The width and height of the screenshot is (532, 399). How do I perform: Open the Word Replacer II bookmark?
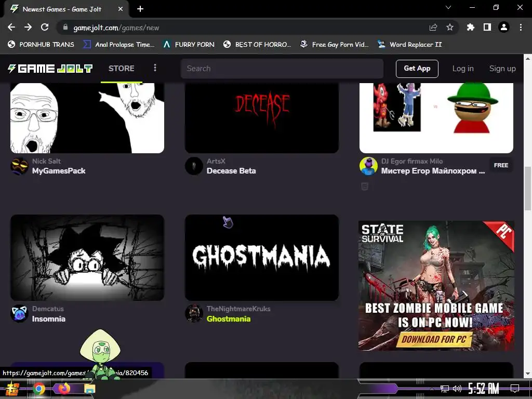coord(410,45)
